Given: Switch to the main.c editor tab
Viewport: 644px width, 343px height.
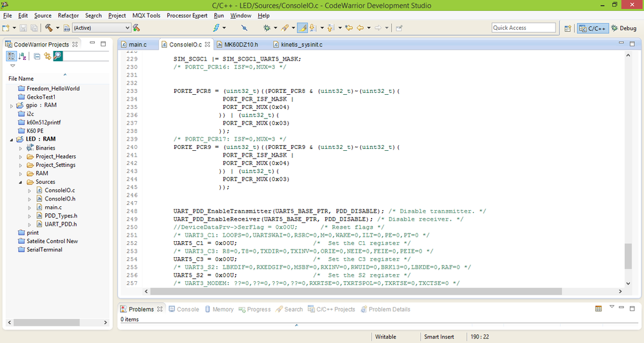Looking at the screenshot, I should [x=137, y=44].
